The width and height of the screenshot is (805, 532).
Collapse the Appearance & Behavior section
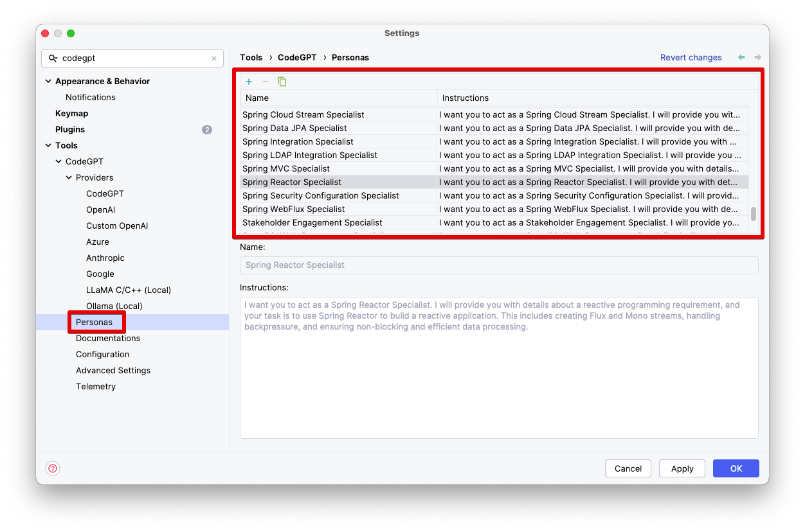[x=48, y=82]
